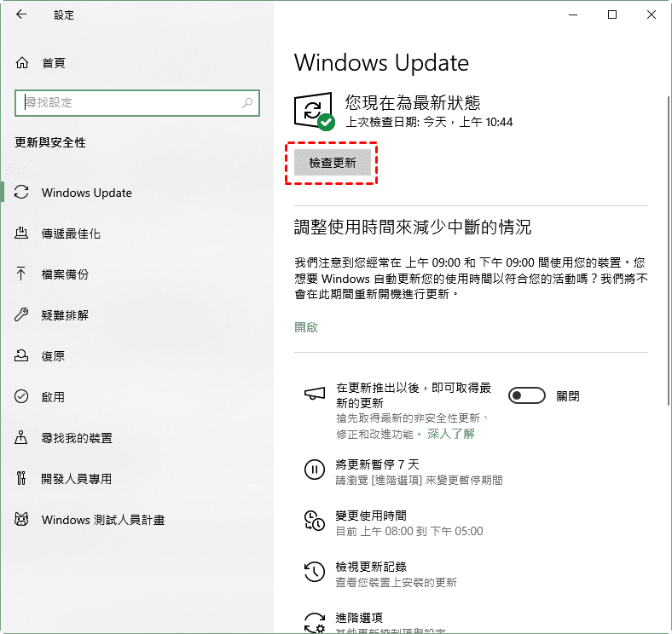Maximize the 設定 window
Viewport: 672px width, 634px height.
click(x=612, y=14)
